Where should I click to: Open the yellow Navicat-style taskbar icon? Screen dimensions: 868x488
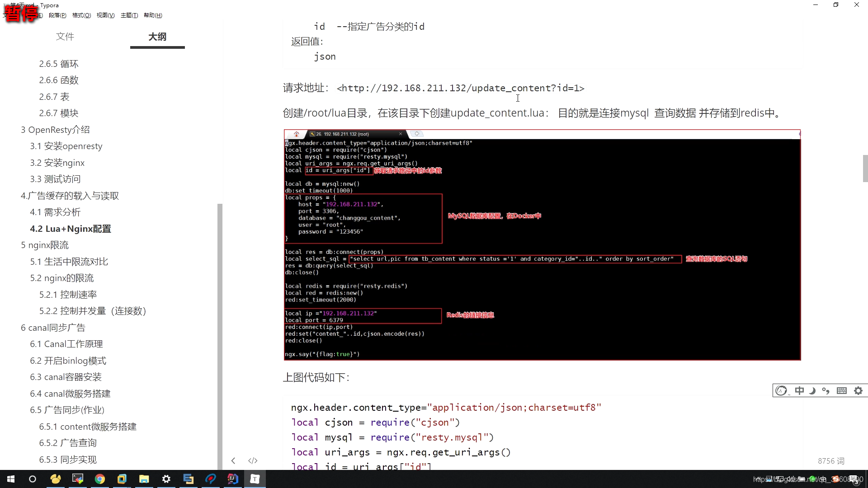(x=56, y=479)
